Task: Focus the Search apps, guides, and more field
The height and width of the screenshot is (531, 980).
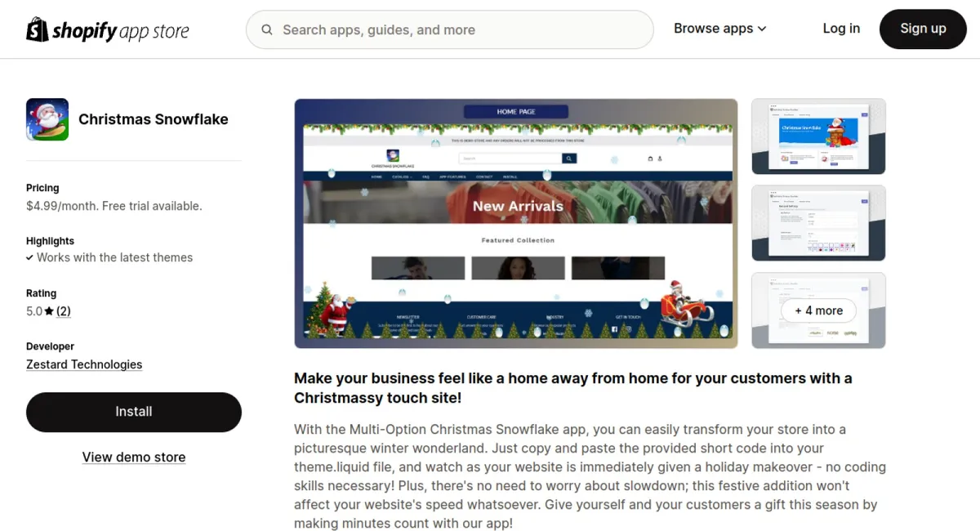Action: 450,29
